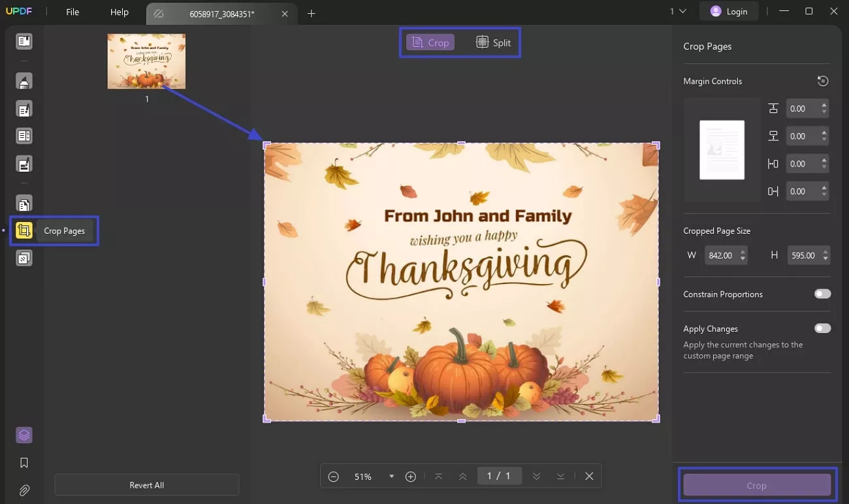Image resolution: width=849 pixels, height=504 pixels.
Task: Open the zoom percentage dropdown
Action: point(391,476)
